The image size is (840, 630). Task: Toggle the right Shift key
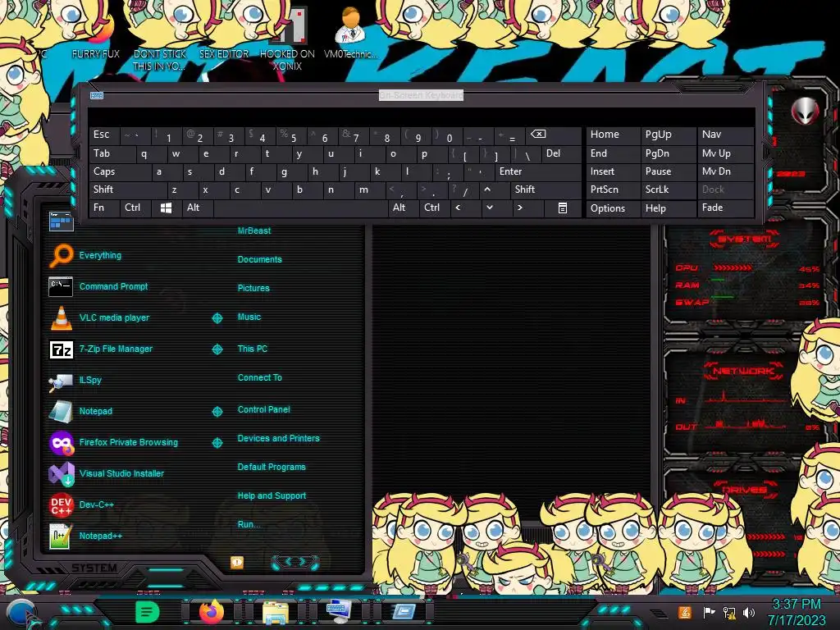[546, 189]
